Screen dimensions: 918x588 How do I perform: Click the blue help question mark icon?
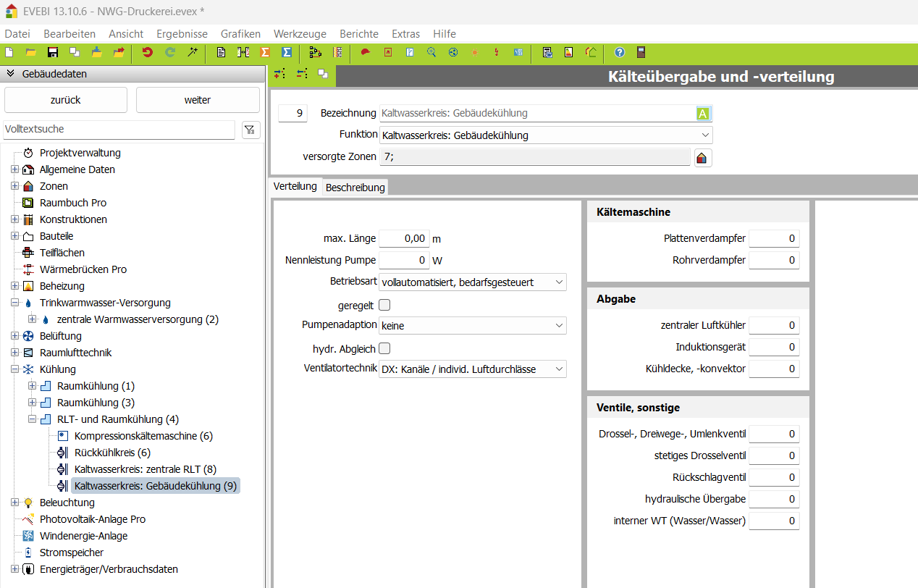[x=619, y=52]
